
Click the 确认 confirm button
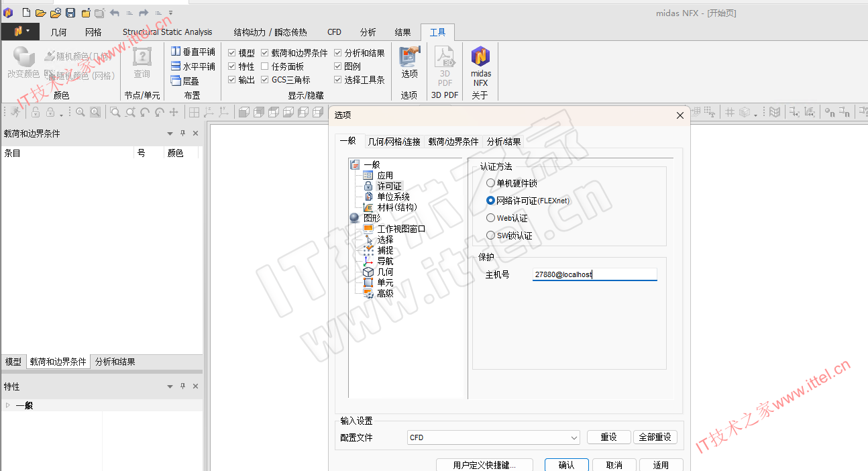click(x=567, y=465)
